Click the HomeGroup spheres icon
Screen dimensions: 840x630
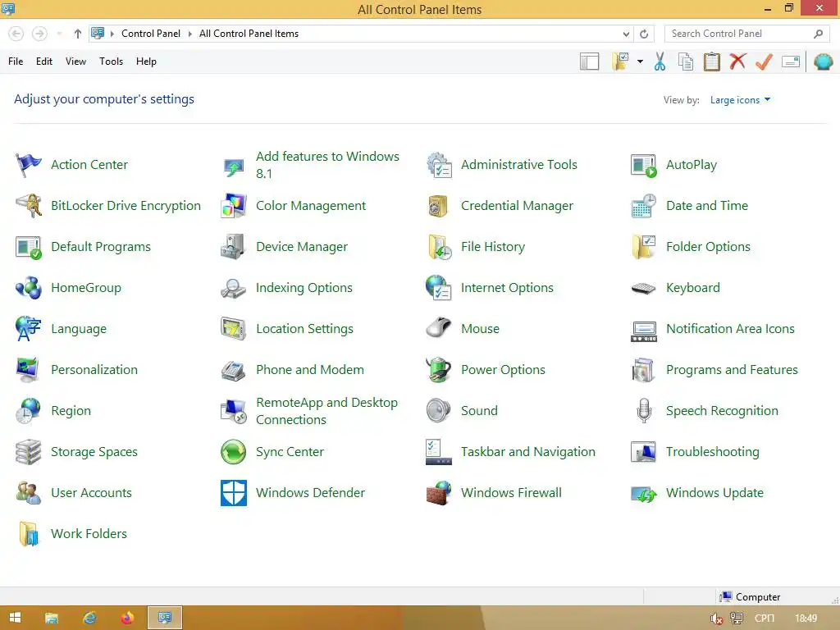click(29, 288)
